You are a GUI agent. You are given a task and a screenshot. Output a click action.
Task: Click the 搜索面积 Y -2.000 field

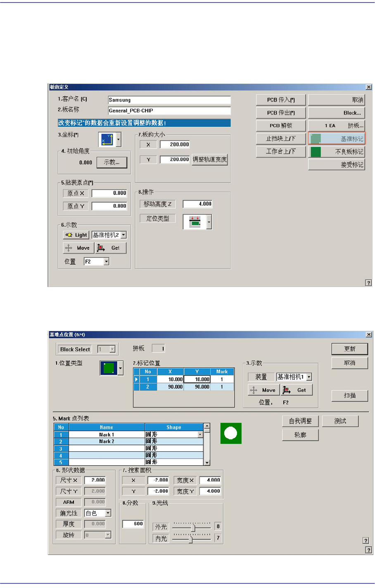158,491
